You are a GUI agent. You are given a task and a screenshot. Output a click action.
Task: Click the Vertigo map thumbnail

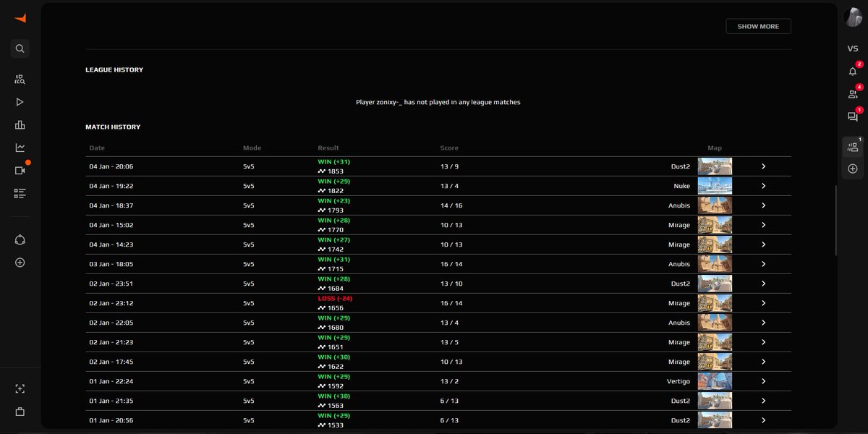coord(715,381)
